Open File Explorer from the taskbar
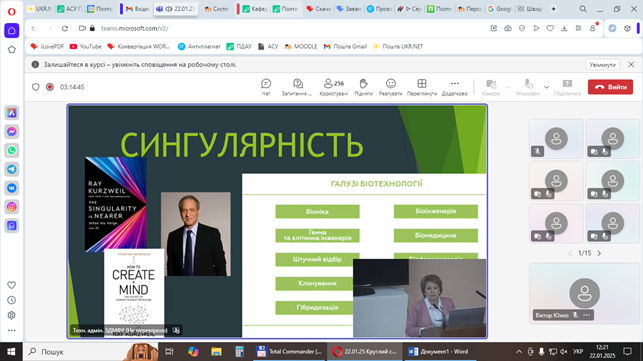 216,352
